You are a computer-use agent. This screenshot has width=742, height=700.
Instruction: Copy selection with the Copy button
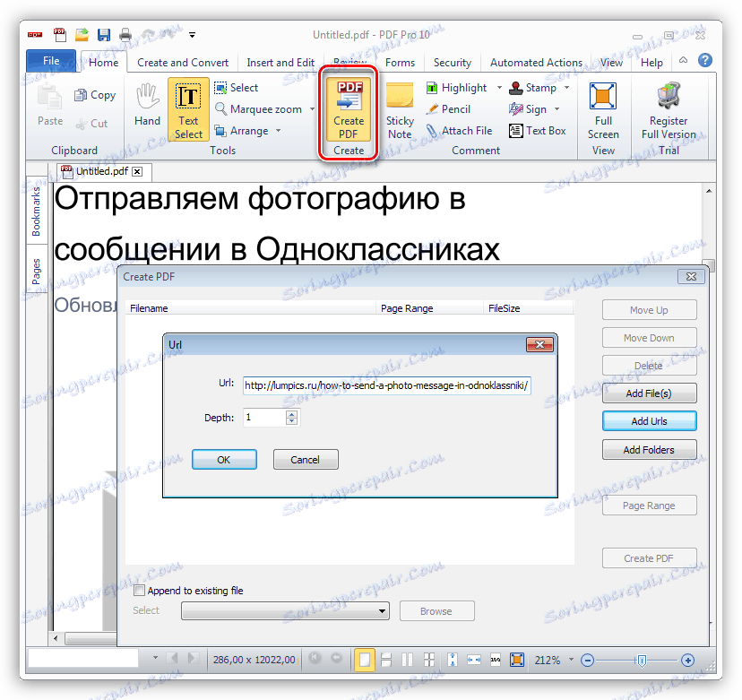[x=95, y=95]
